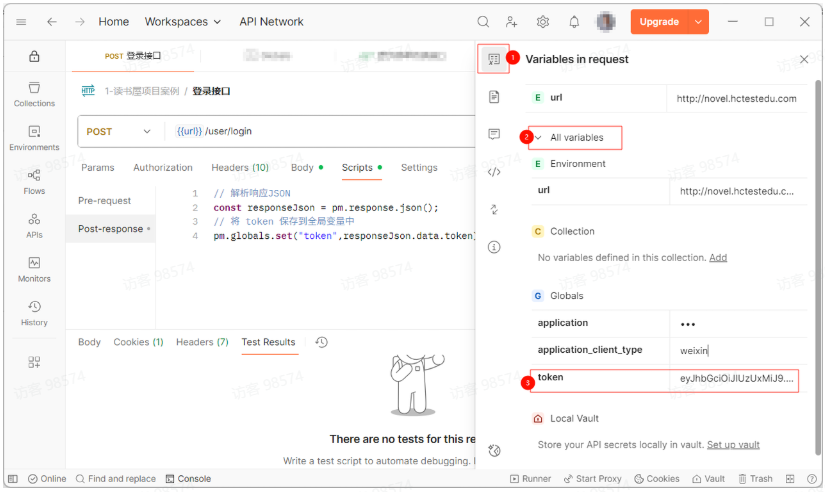The width and height of the screenshot is (825, 492).
Task: Click the Upgrade button
Action: click(659, 22)
